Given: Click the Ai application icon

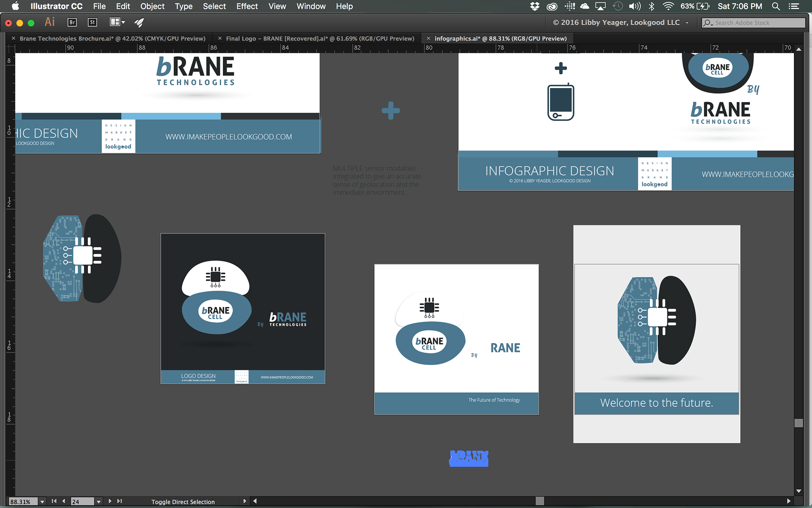Looking at the screenshot, I should [50, 22].
